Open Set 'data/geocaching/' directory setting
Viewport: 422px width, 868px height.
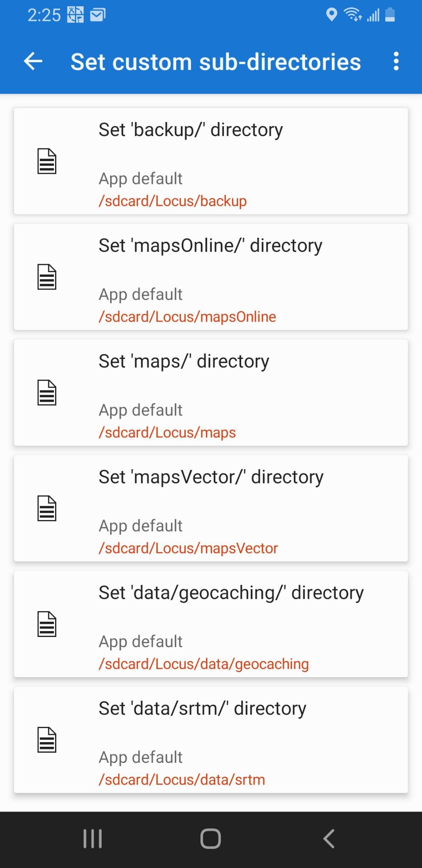[x=231, y=593]
